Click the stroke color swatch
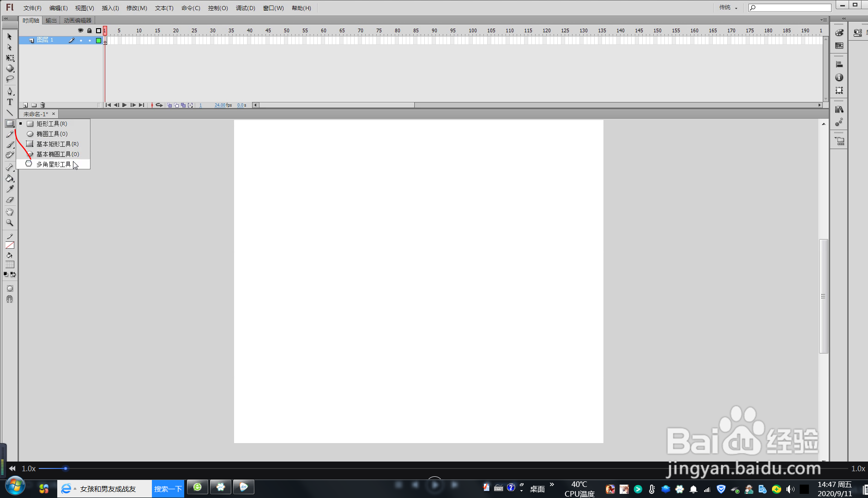The height and width of the screenshot is (498, 868). tap(10, 245)
